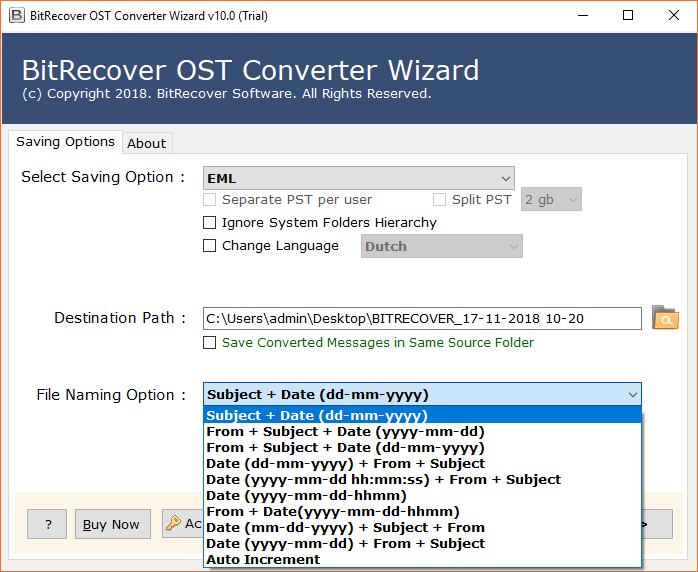Close the OST Converter Wizard window

click(674, 16)
